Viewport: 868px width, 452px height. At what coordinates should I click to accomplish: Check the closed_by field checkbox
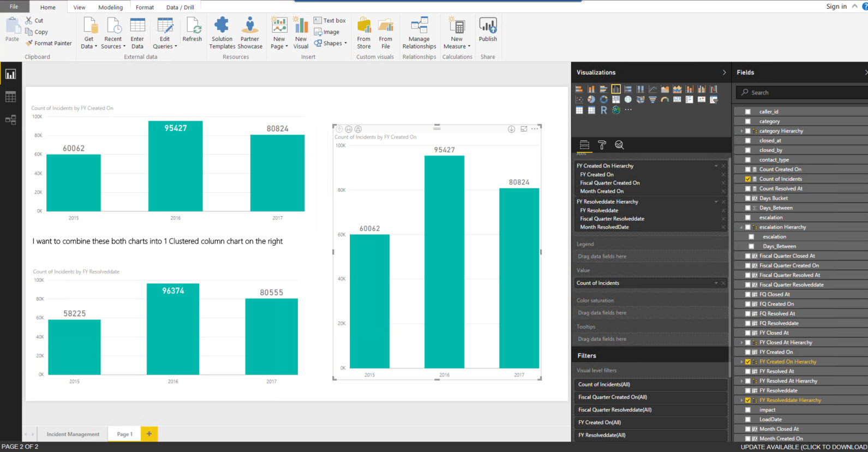point(748,150)
